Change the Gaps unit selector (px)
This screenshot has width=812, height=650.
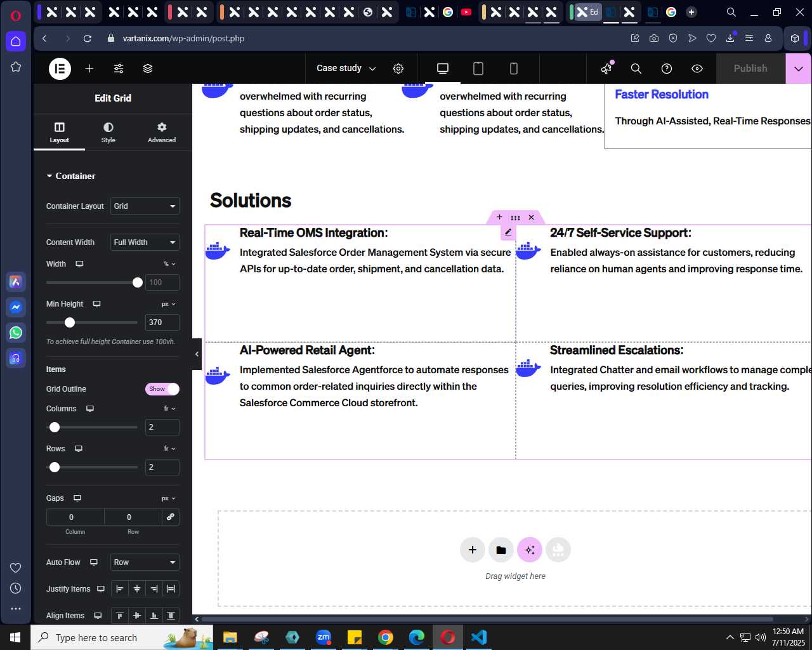[x=168, y=498]
